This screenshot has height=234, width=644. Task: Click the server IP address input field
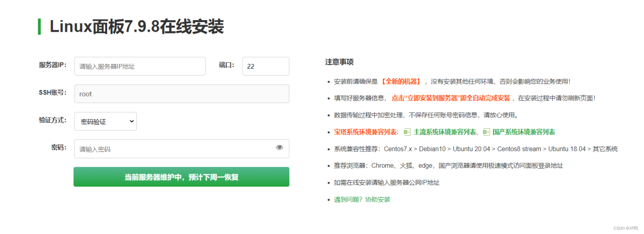pos(140,66)
